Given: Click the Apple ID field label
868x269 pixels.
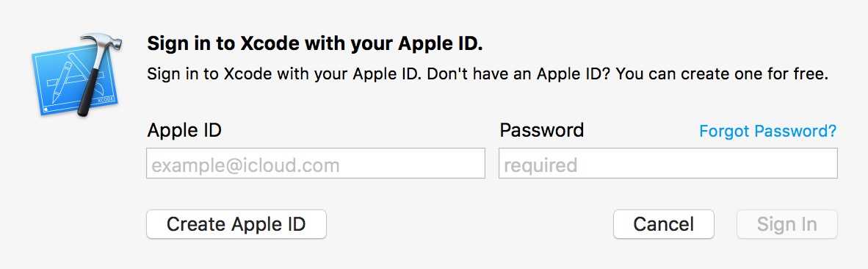Looking at the screenshot, I should [x=184, y=131].
